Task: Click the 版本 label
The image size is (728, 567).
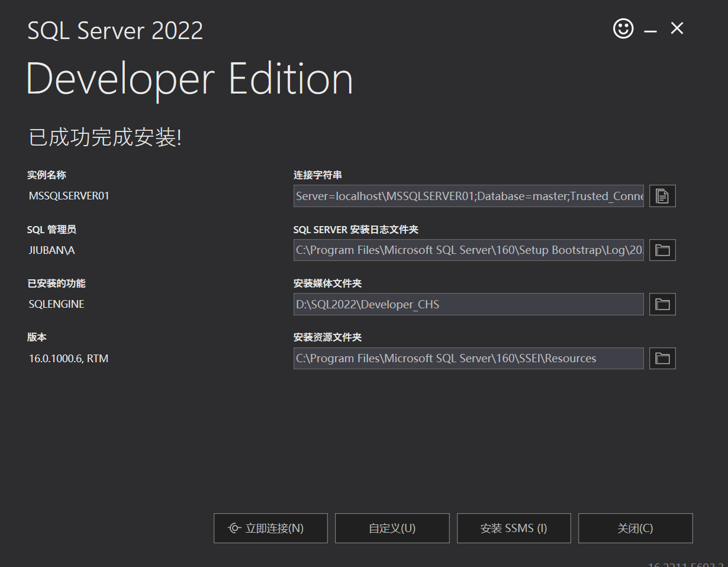Action: pyautogui.click(x=37, y=337)
